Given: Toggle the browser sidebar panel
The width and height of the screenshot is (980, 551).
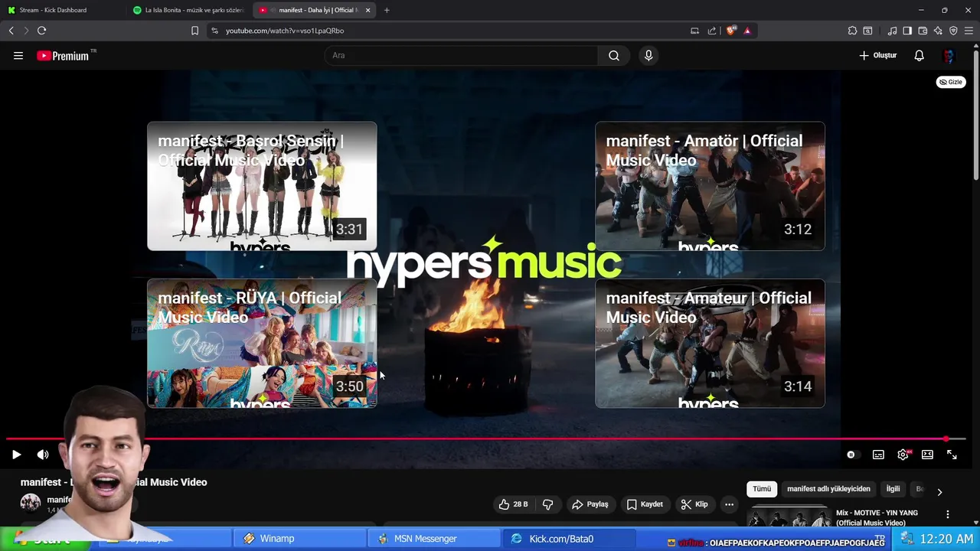Looking at the screenshot, I should click(907, 31).
